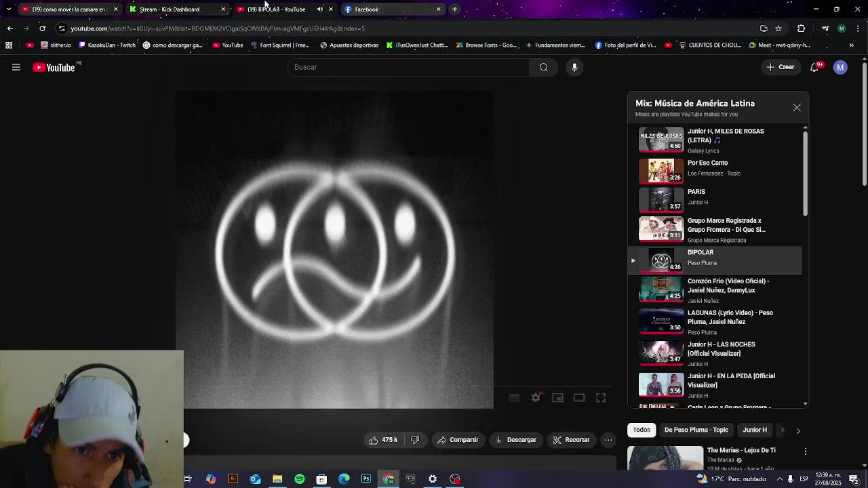Reload the page in Chrome
Viewport: 868px width, 488px height.
[42, 28]
